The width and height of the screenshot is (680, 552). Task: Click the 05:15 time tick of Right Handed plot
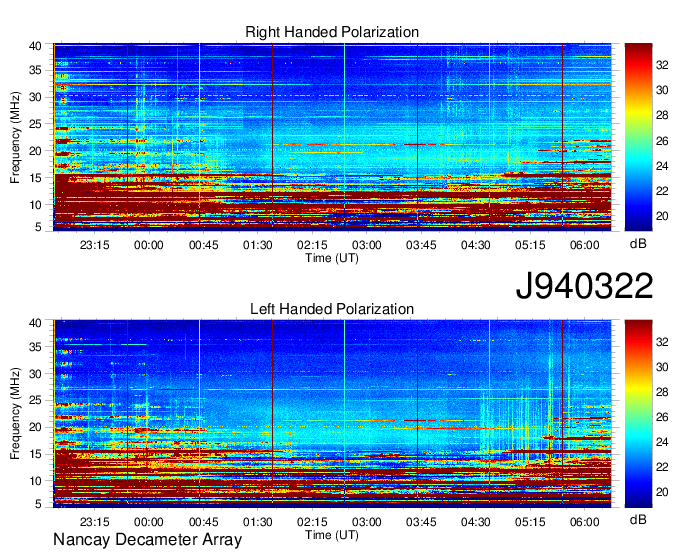(x=530, y=245)
